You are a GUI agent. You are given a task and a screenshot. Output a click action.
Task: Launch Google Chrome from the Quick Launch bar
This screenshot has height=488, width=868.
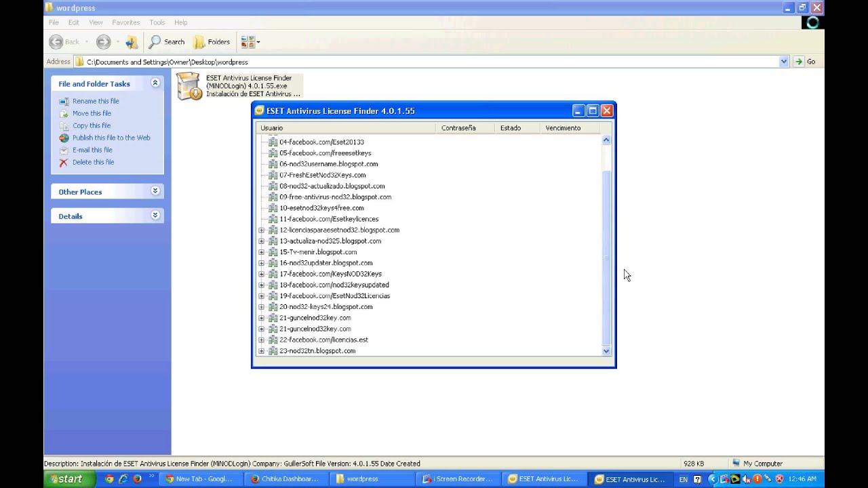coord(110,479)
